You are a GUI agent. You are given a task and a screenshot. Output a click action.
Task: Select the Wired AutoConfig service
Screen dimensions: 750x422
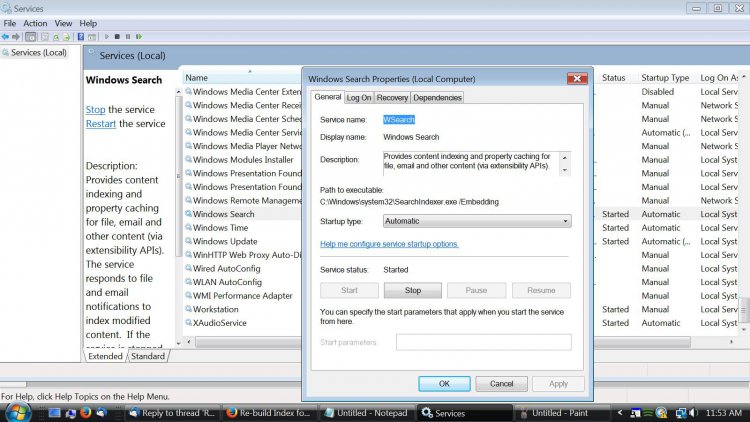tap(226, 268)
